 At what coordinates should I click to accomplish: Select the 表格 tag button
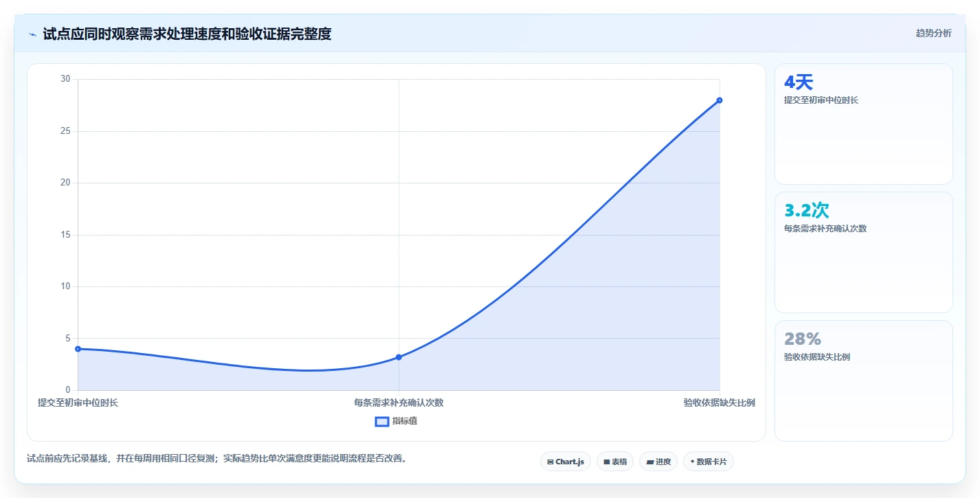tap(615, 462)
